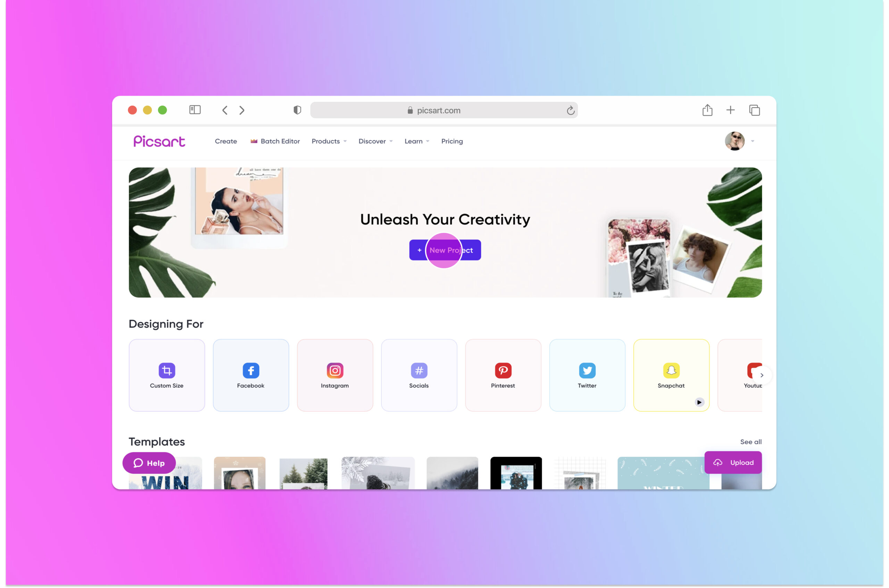
Task: Click the New Project button
Action: point(445,249)
